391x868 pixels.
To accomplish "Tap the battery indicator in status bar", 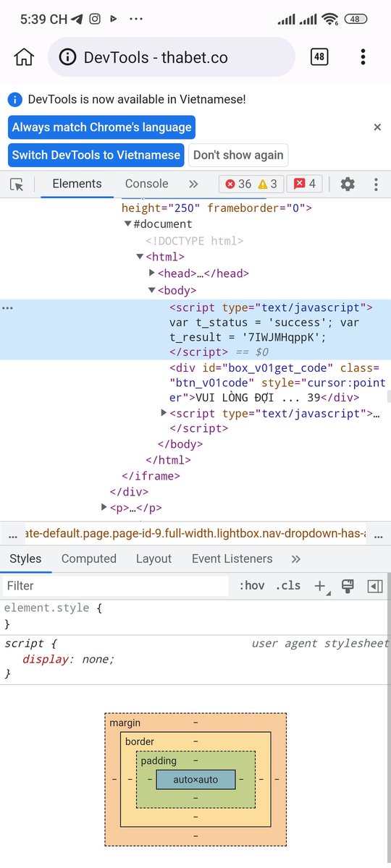I will tap(356, 20).
